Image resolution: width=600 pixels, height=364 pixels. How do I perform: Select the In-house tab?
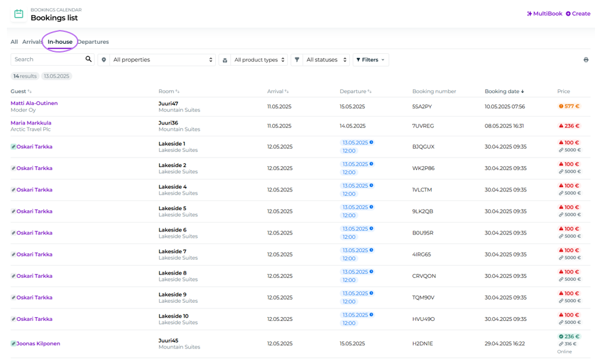tap(60, 42)
